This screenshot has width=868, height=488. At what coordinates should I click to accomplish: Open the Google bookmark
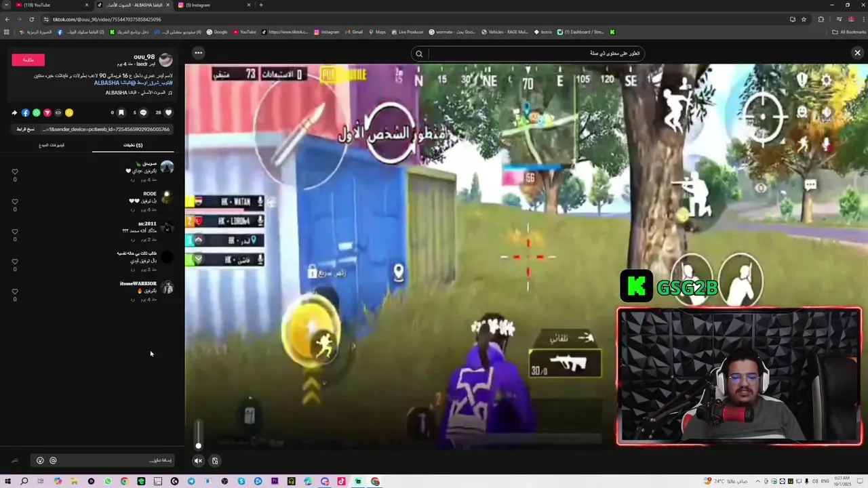[x=217, y=32]
